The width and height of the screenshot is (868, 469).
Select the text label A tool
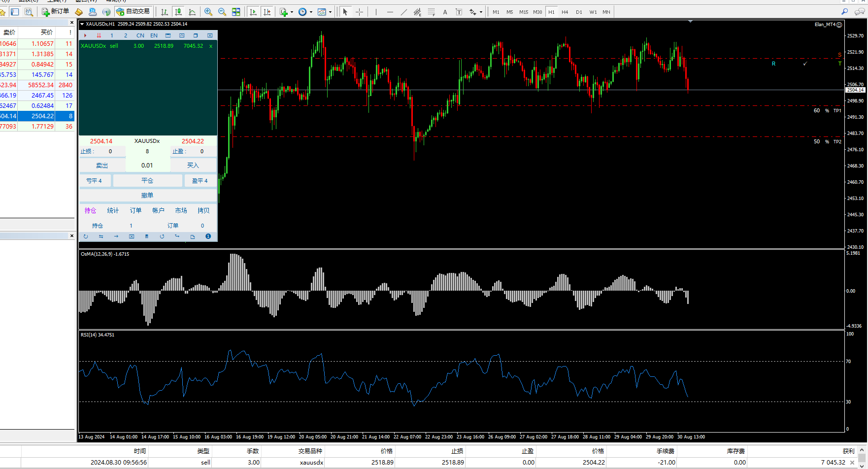[x=445, y=12]
